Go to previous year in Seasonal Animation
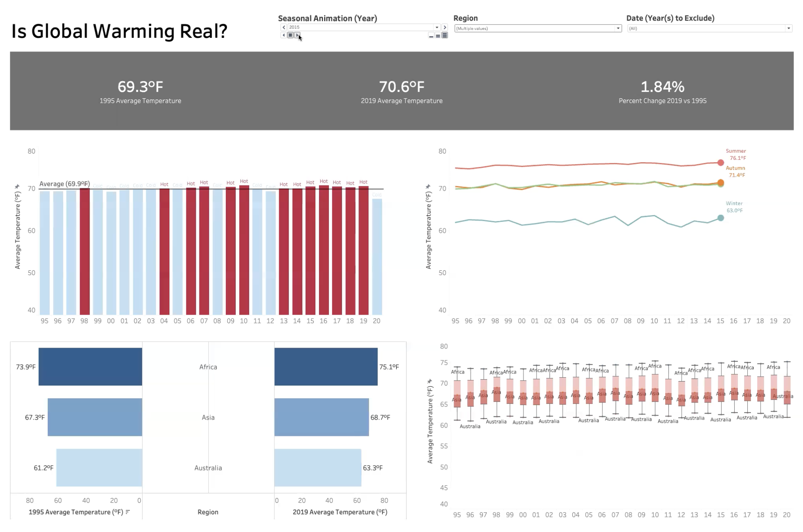 [283, 27]
